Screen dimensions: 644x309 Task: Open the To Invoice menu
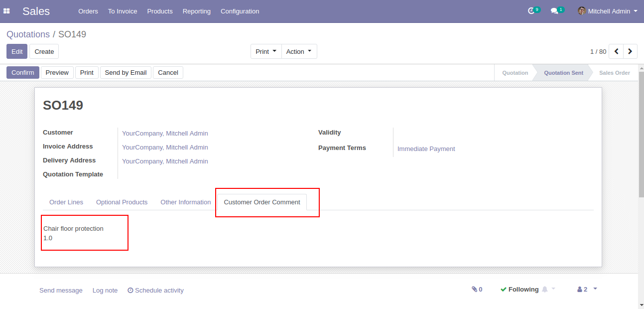point(123,11)
